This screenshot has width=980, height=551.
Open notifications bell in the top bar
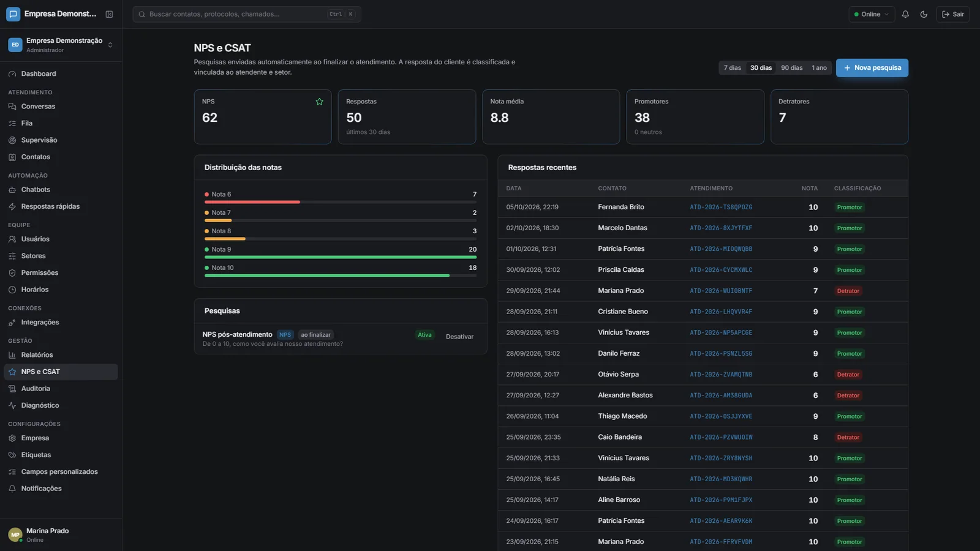(905, 14)
